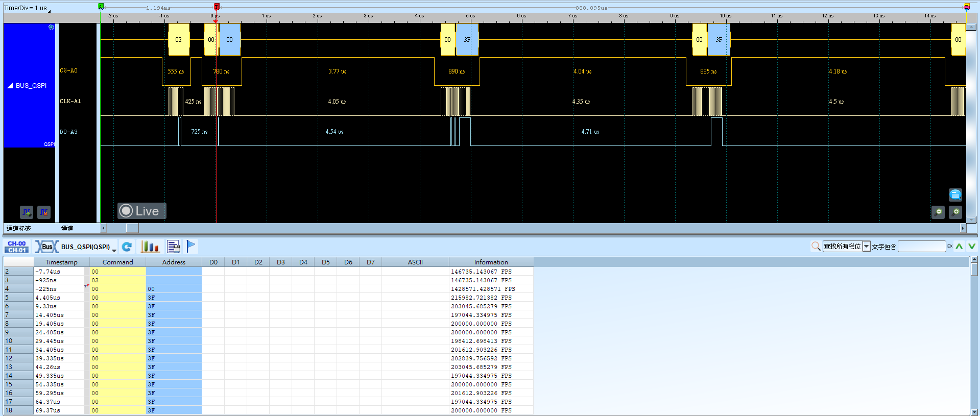The height and width of the screenshot is (416, 980).
Task: Save the decode report to file
Action: [x=174, y=247]
